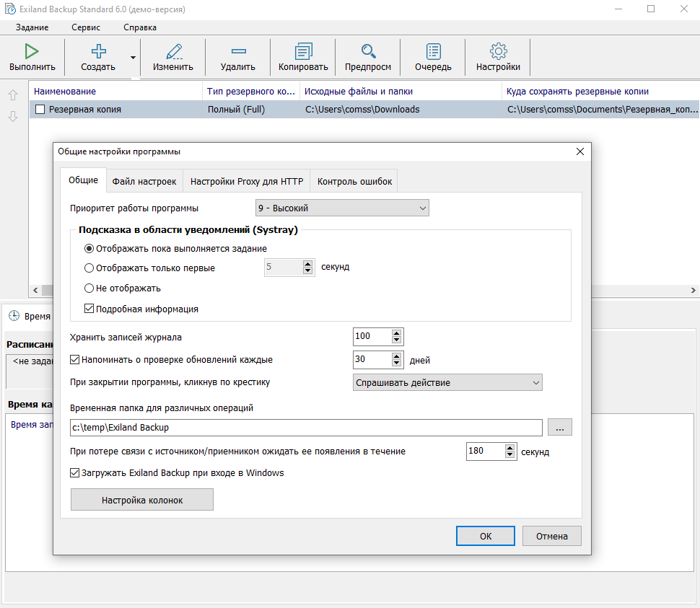The width and height of the screenshot is (700, 608).
Task: Click the temporary folder path field
Action: [x=306, y=428]
